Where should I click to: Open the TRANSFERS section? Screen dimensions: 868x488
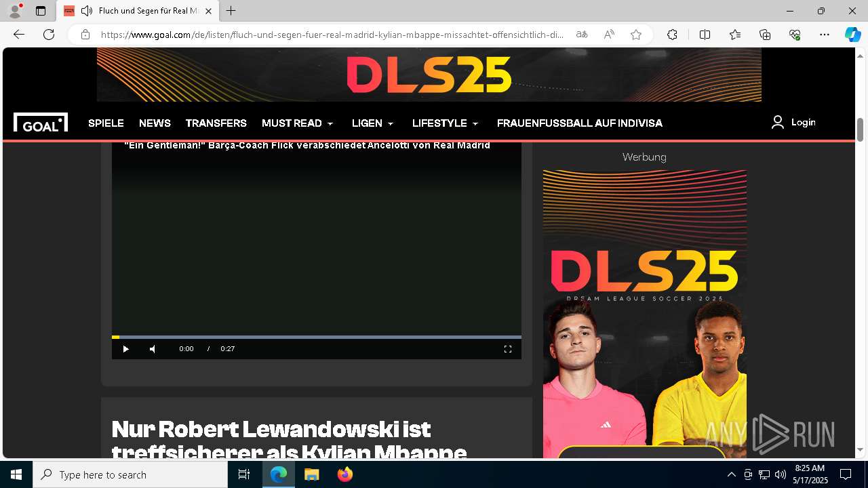coord(216,123)
